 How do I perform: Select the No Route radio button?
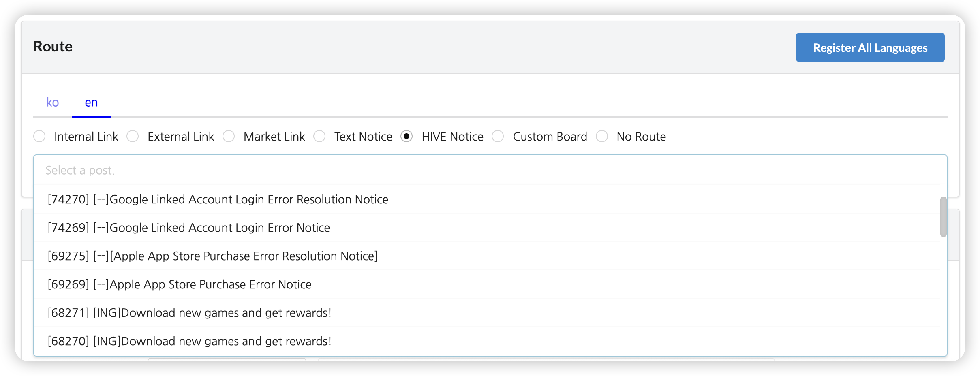(602, 137)
